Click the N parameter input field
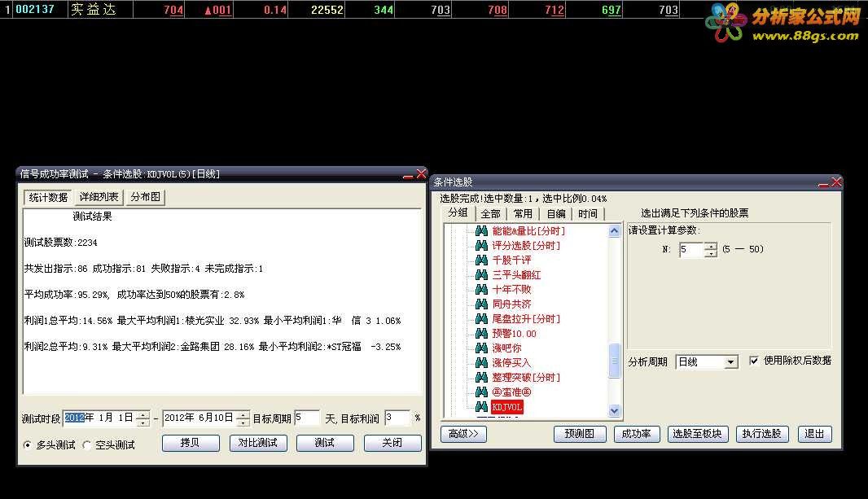This screenshot has width=868, height=499. click(x=692, y=249)
